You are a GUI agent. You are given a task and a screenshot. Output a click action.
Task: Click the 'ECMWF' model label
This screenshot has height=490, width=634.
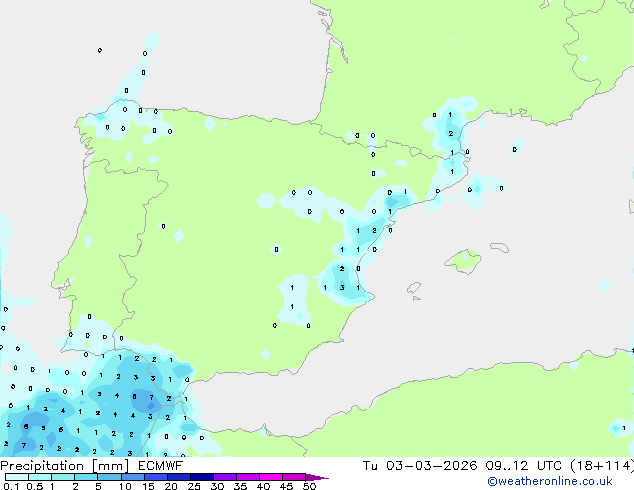pos(161,466)
